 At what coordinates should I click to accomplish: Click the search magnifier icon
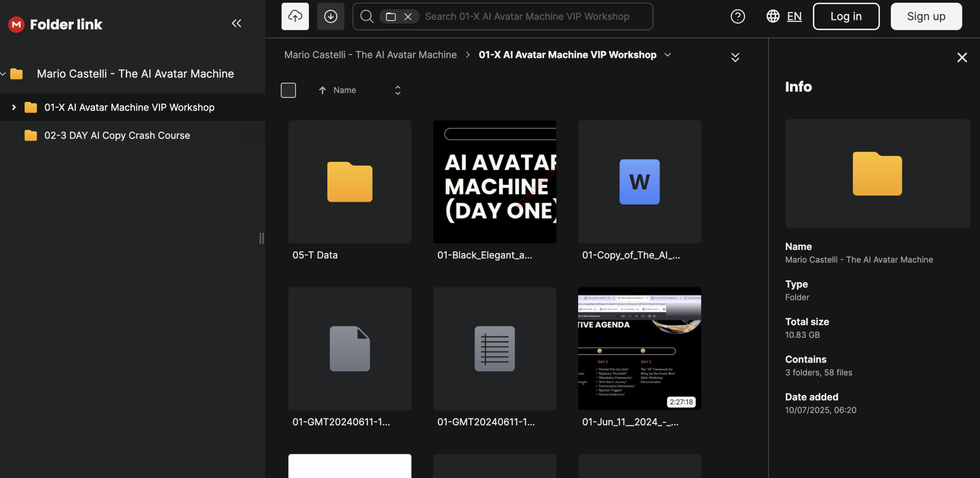(x=366, y=16)
